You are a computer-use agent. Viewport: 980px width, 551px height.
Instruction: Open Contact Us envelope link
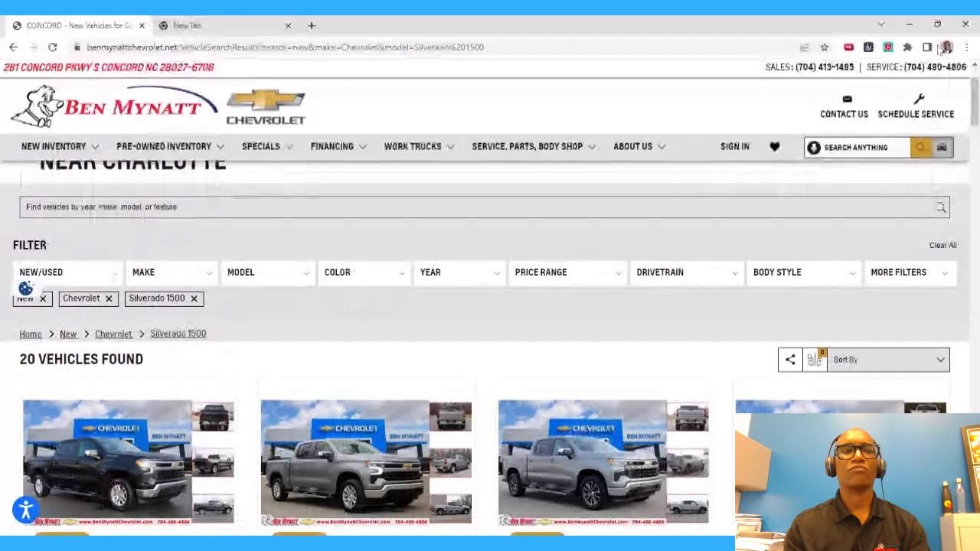pos(844,106)
